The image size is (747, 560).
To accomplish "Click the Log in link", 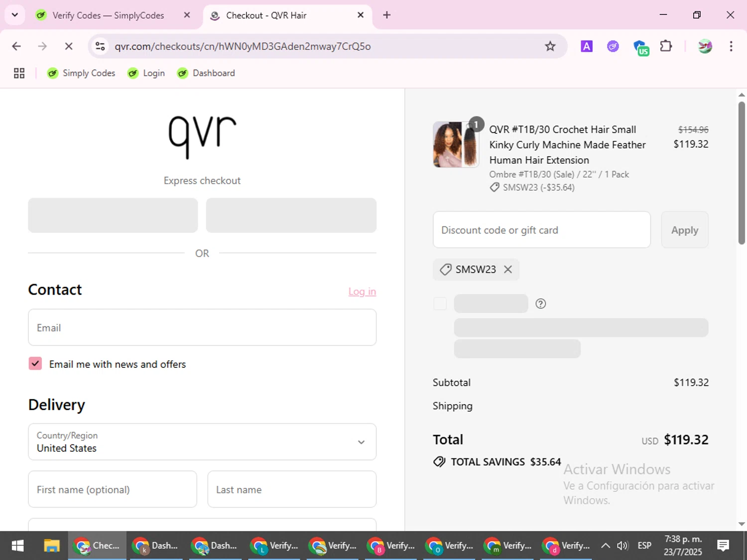I will click(362, 292).
